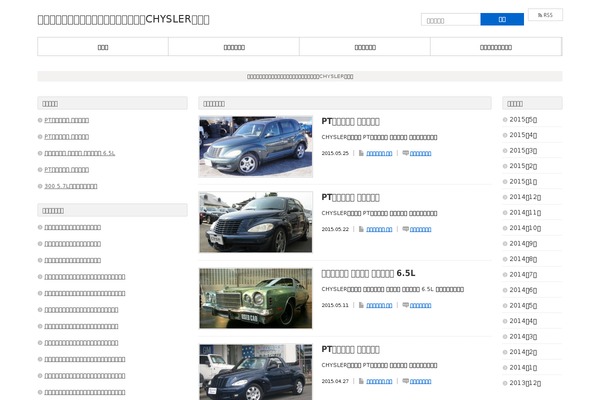
Task: Open the site title link containing CHYSLER
Action: [x=123, y=19]
